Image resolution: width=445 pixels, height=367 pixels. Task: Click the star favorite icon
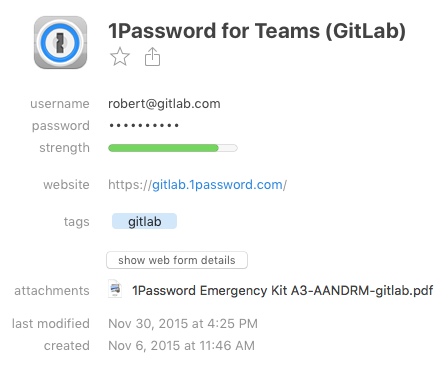pos(120,57)
